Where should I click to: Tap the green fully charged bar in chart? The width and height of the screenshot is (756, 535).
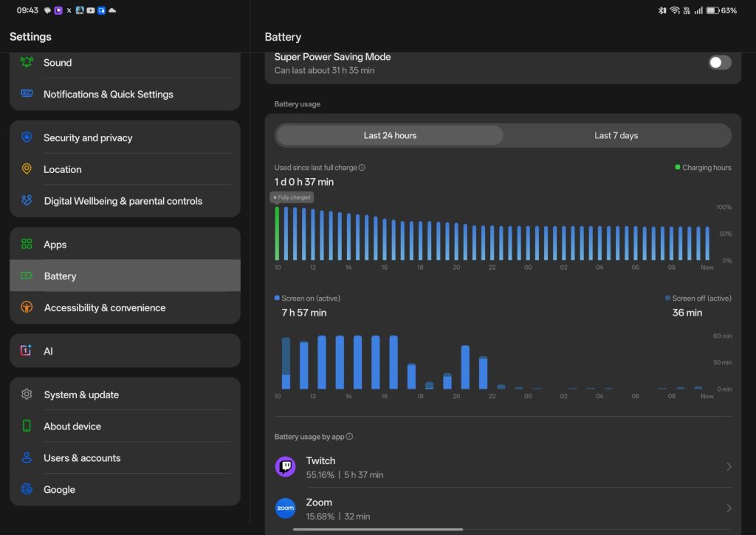click(x=278, y=234)
